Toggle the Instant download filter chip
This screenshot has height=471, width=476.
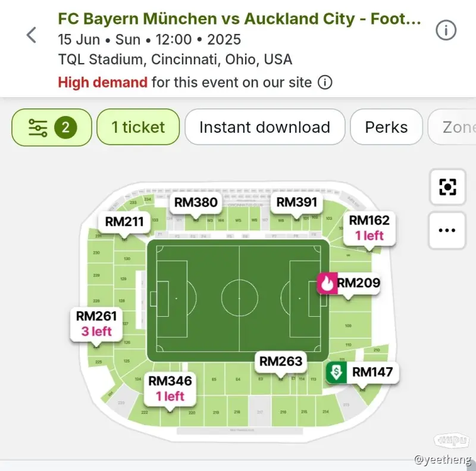tap(265, 127)
